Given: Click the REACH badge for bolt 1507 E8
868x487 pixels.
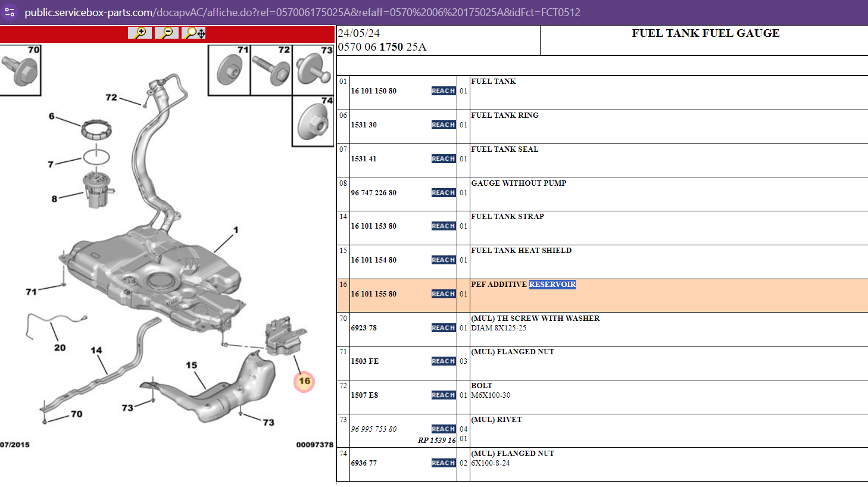Looking at the screenshot, I should pyautogui.click(x=444, y=395).
